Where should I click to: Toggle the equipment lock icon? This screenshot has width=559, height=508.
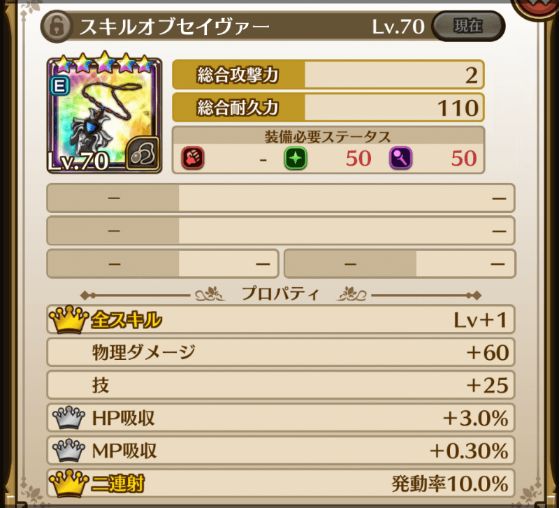point(56,27)
